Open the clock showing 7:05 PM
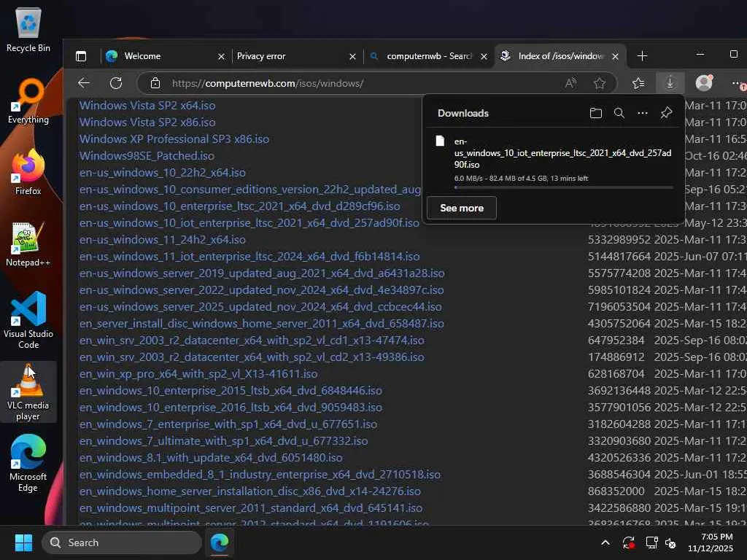This screenshot has width=747, height=560. [711, 542]
